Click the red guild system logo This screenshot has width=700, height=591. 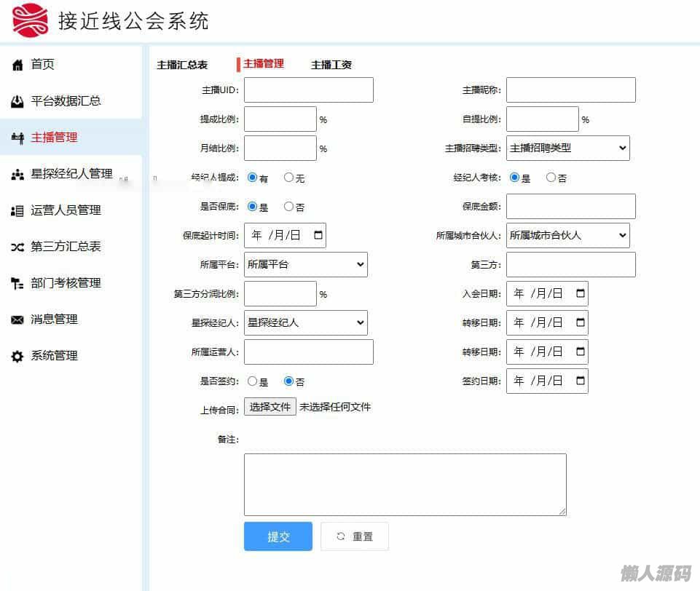[31, 20]
